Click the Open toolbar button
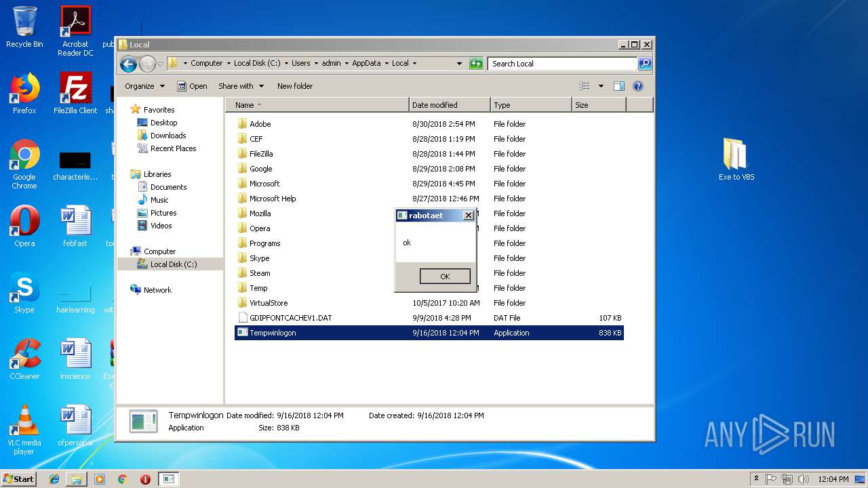The height and width of the screenshot is (488, 868). pos(192,86)
